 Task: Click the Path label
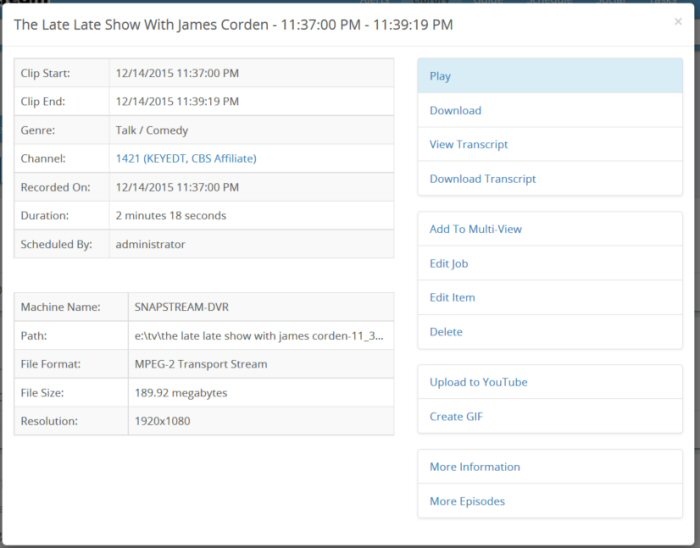click(x=34, y=336)
